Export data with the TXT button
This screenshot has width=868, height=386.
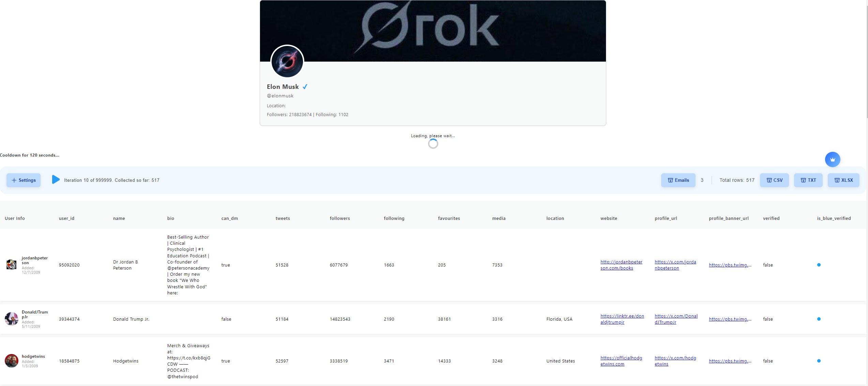click(x=808, y=180)
